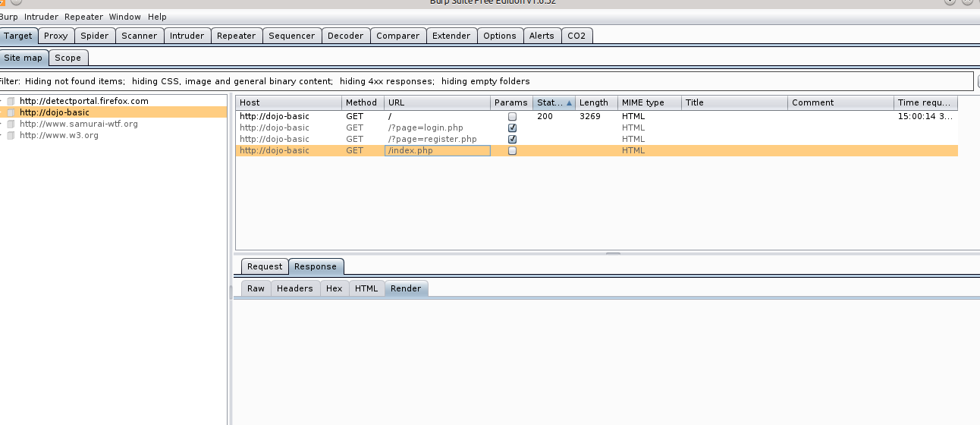
Task: Expand the http://detectportal.firefox.com tree node
Action: coord(2,101)
